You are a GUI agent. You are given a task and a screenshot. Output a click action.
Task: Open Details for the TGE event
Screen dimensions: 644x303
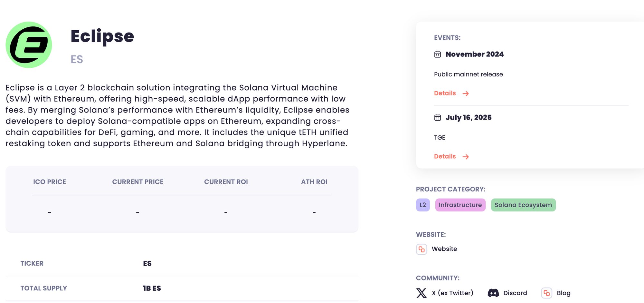[x=451, y=156]
